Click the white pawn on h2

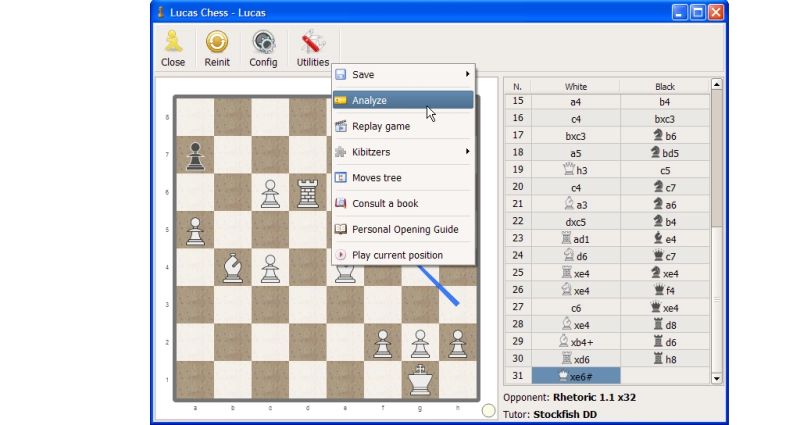tap(458, 343)
